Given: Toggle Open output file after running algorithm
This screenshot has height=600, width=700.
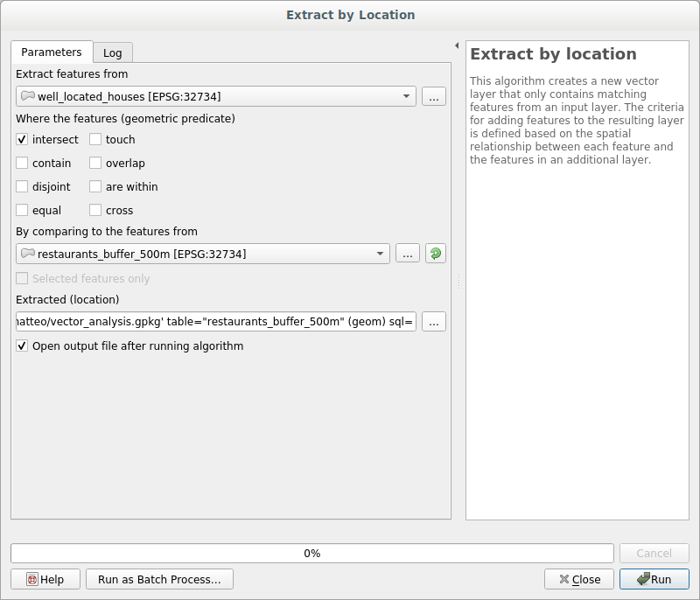Looking at the screenshot, I should click(22, 346).
